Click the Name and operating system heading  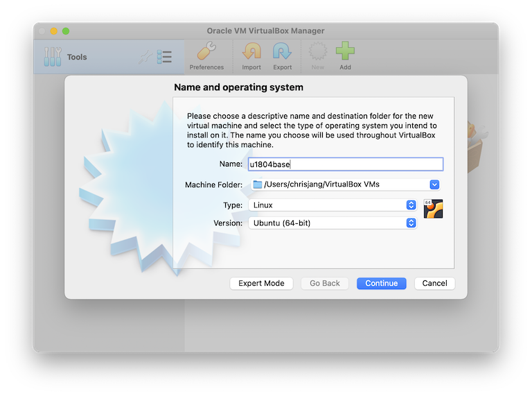click(238, 87)
